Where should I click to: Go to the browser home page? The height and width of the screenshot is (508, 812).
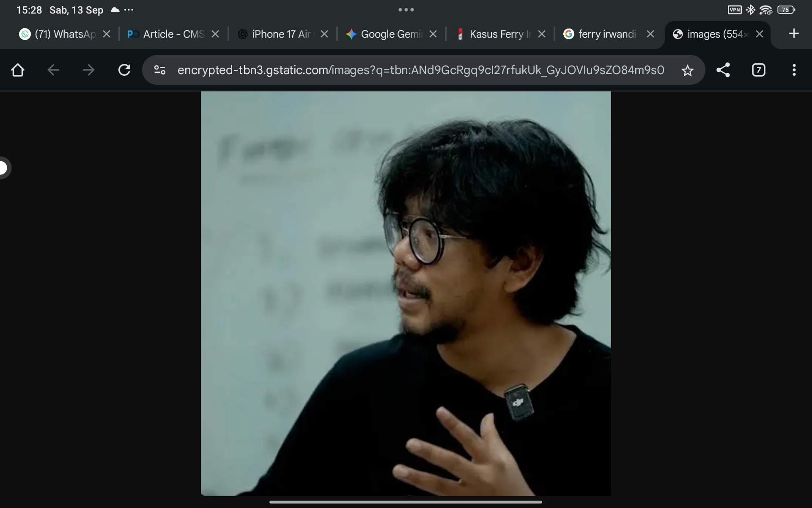point(18,70)
